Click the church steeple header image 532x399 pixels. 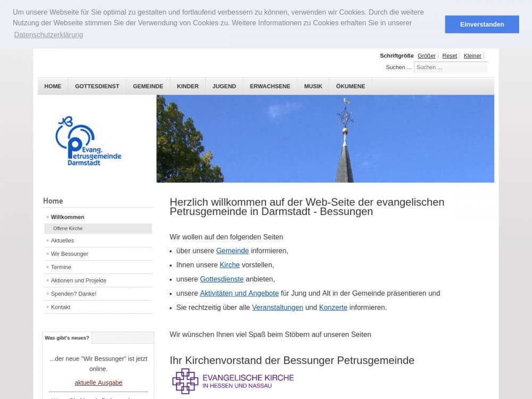(x=325, y=139)
